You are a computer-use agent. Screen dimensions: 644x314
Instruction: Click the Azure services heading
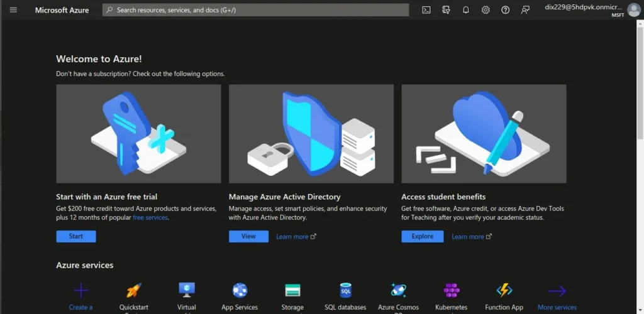coord(85,265)
